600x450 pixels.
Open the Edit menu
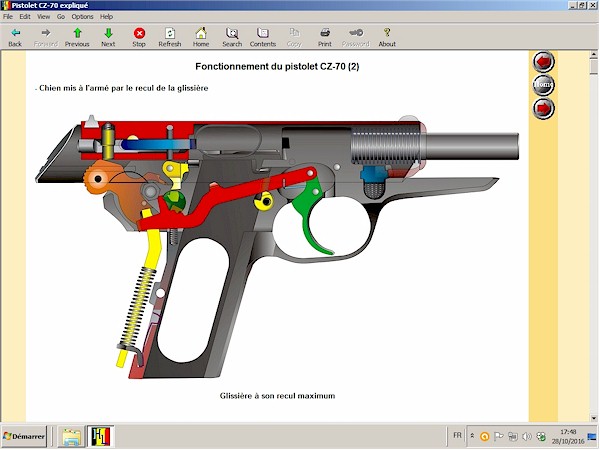pos(25,16)
